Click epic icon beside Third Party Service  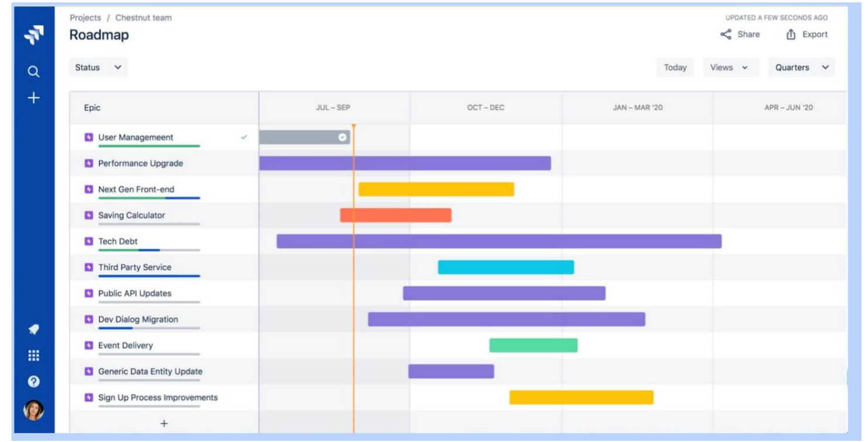89,267
